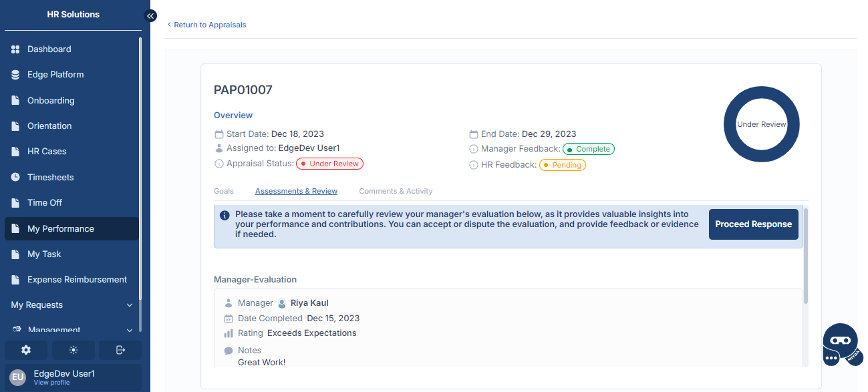Click the evaluation panel vertical scrollbar

[x=806, y=256]
